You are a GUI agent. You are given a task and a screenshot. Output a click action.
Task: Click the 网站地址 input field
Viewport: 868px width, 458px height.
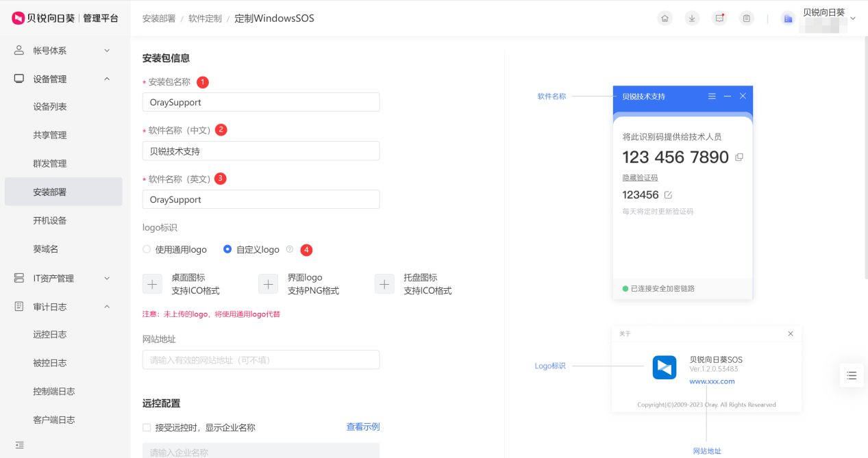pos(260,360)
